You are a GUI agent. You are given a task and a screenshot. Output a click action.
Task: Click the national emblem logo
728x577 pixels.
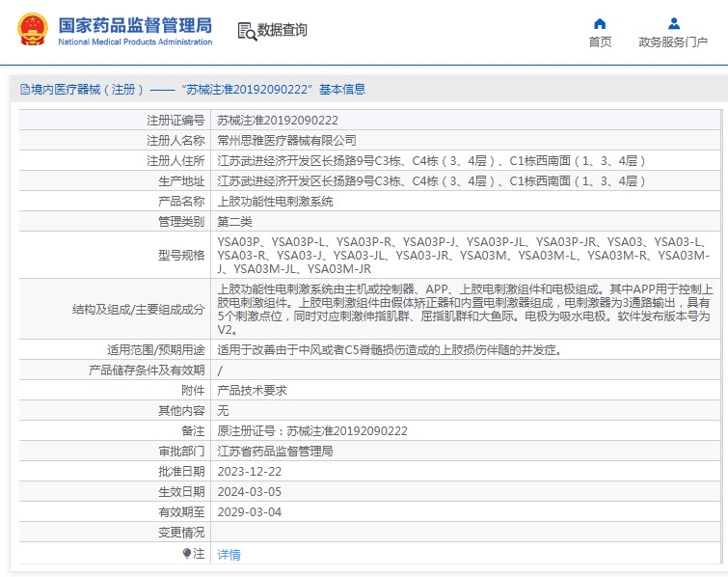[33, 29]
